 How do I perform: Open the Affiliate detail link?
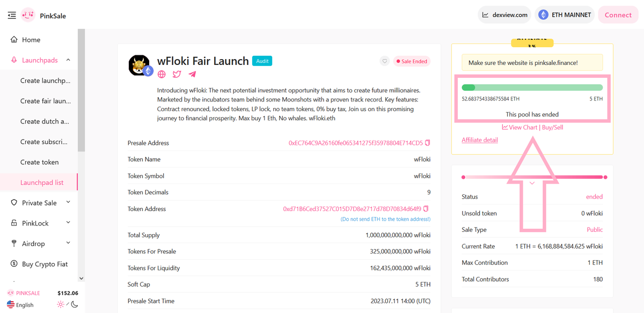tap(480, 140)
